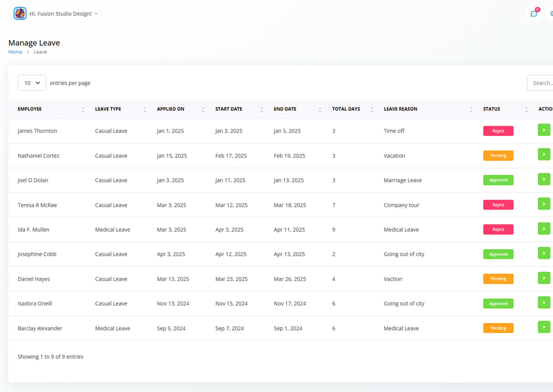
Task: Click the Pending badge for Nathaniel Cortez
Action: (498, 156)
